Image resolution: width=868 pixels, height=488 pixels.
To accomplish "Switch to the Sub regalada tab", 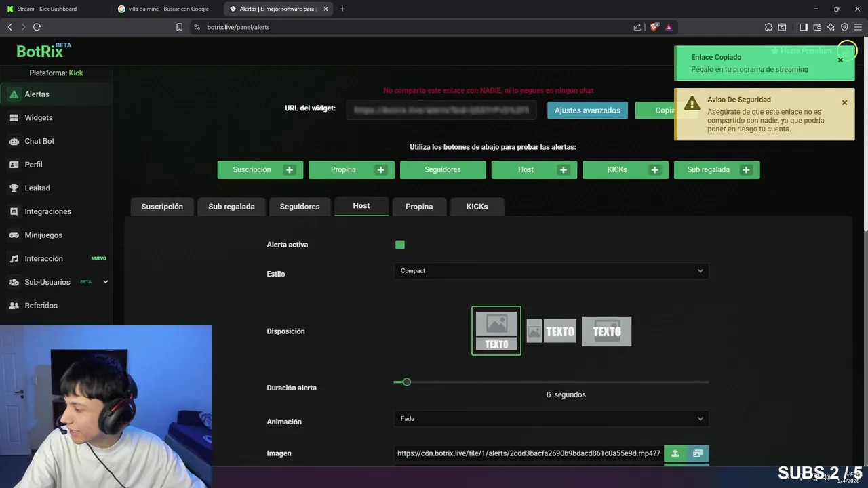I will click(x=231, y=207).
